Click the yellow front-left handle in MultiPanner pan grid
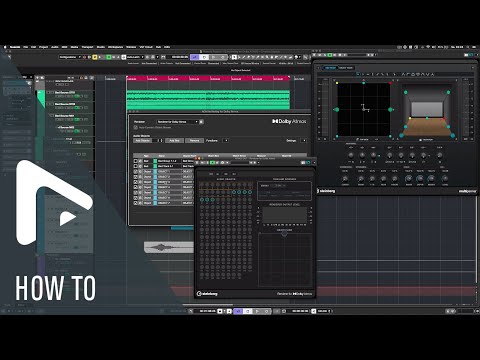480x360 pixels. [x=337, y=83]
